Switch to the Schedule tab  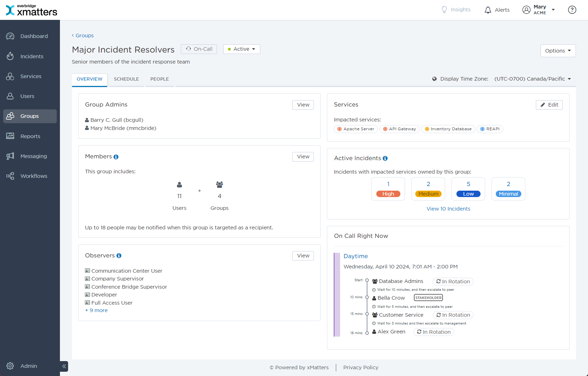click(x=126, y=79)
